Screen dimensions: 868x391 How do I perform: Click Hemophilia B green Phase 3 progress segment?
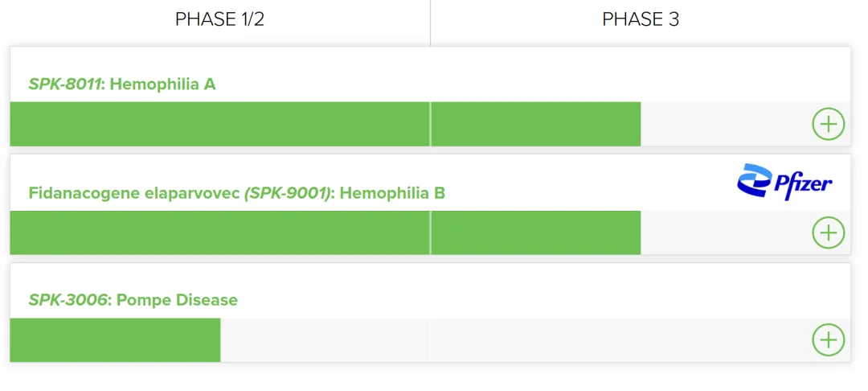(x=535, y=233)
